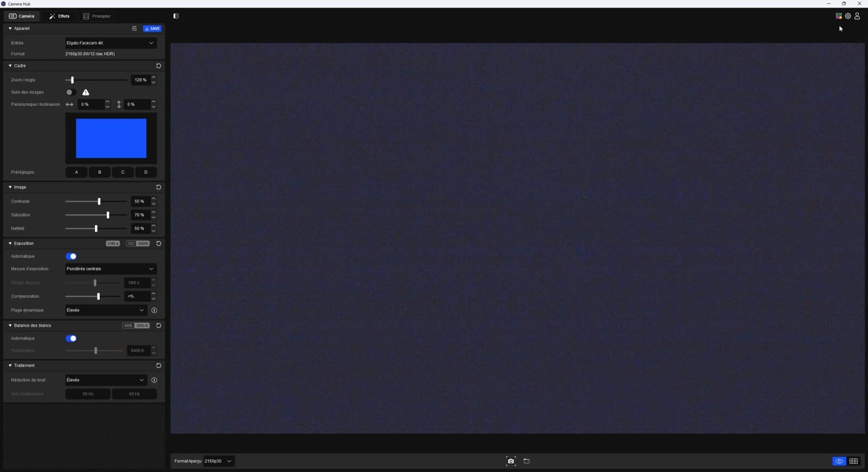Toggle preview visibility eye button
Screen dimensions: 868x472
tap(839, 461)
